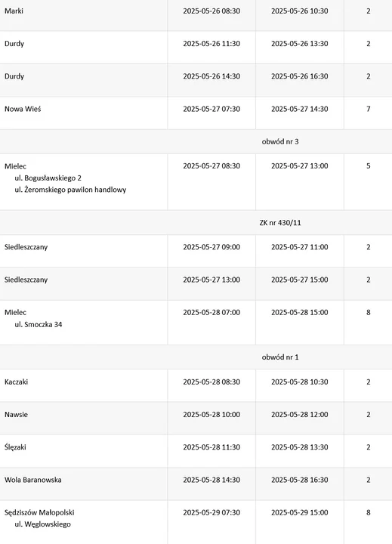Image resolution: width=392 pixels, height=544 pixels.
Task: Click the obwód nr 3 group header
Action: pos(196,141)
